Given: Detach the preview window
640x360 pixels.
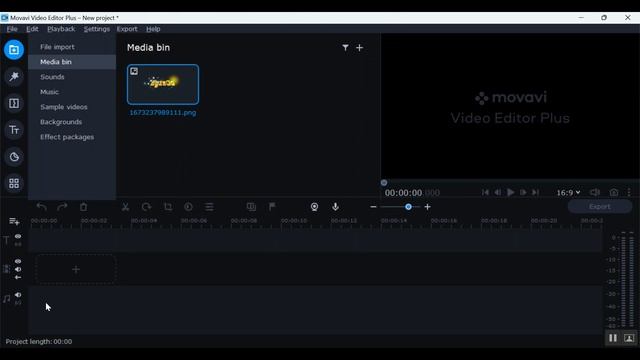Looking at the screenshot, I should pos(629,338).
